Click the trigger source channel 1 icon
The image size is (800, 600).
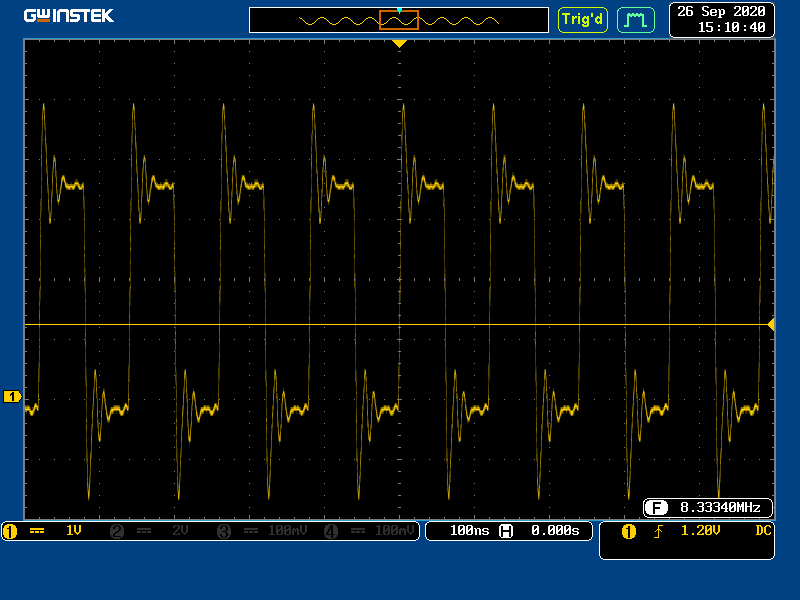(x=628, y=531)
